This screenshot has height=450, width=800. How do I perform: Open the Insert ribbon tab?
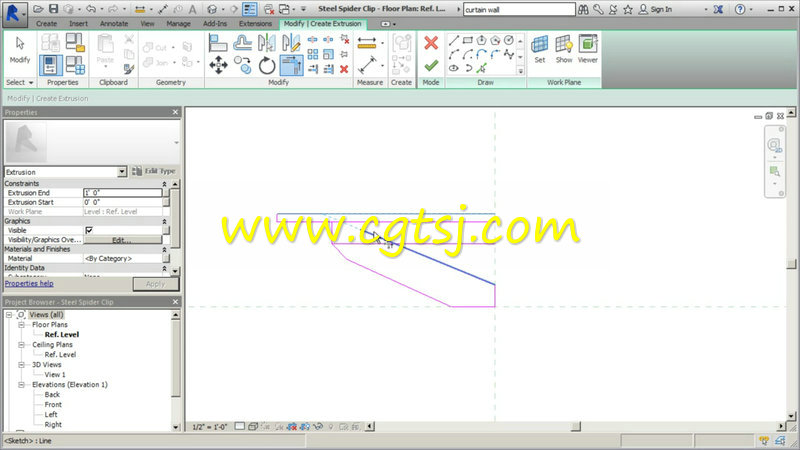79,24
